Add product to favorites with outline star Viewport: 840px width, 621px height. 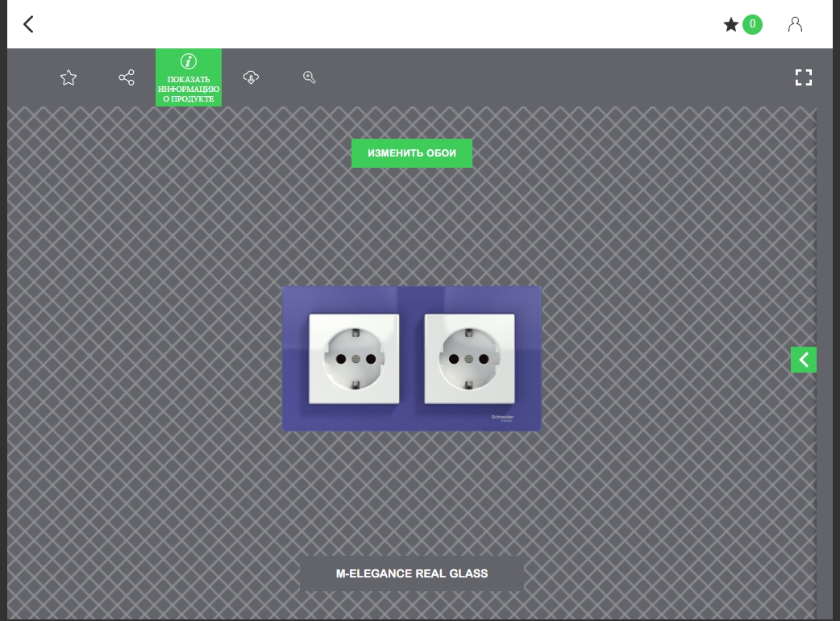coord(69,77)
